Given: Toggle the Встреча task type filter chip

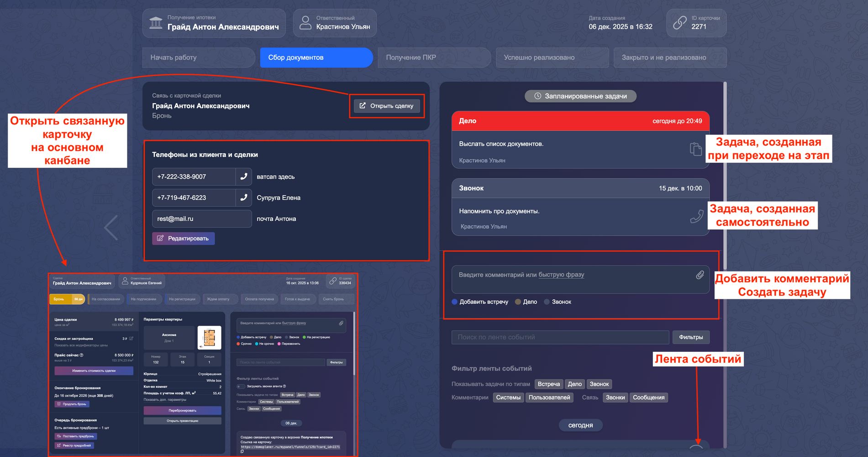Looking at the screenshot, I should click(x=548, y=384).
